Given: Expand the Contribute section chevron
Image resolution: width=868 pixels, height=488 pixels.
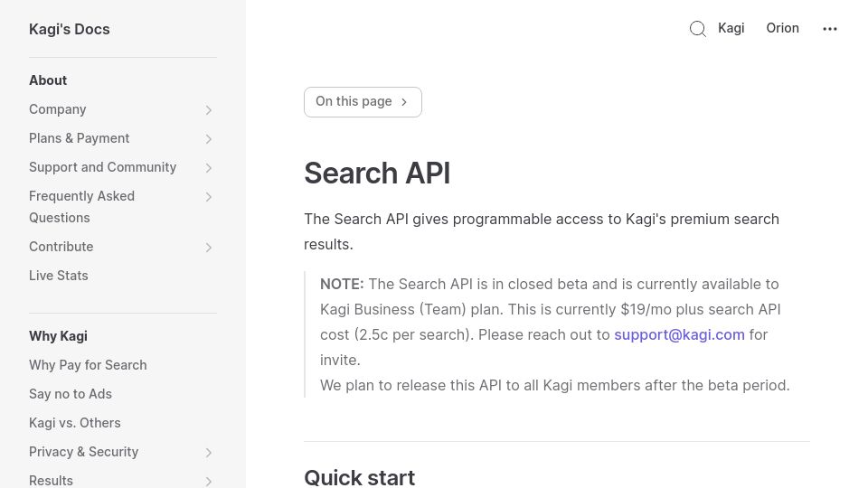Looking at the screenshot, I should point(209,248).
